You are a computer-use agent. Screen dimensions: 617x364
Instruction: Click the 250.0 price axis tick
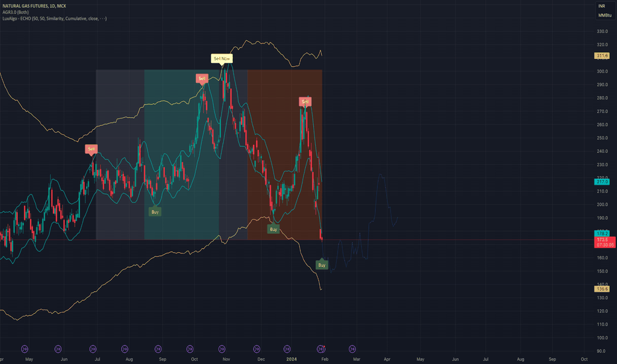602,138
